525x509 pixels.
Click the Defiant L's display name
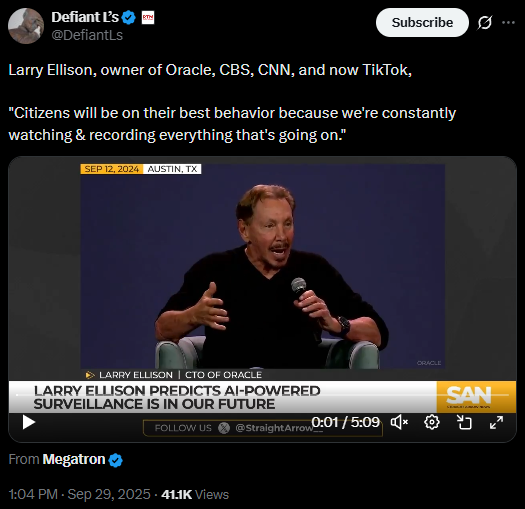pyautogui.click(x=85, y=17)
